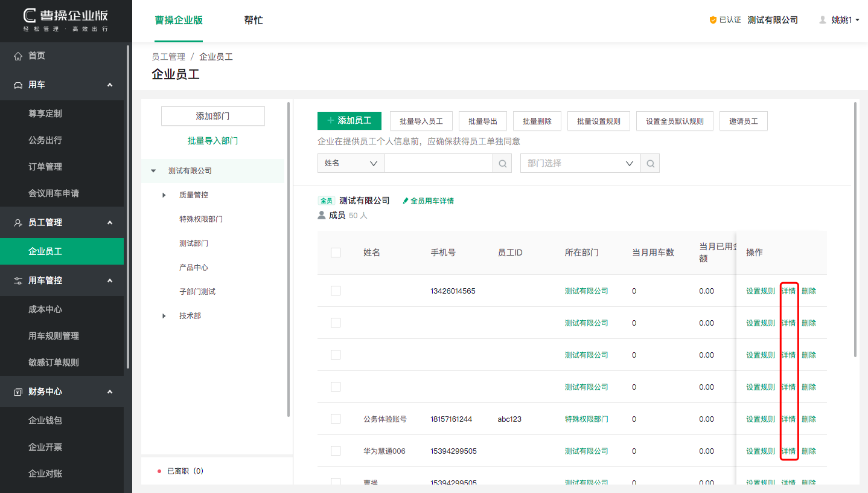Select the checkbox for 华为慧通006 row
The image size is (868, 493).
[x=336, y=451]
